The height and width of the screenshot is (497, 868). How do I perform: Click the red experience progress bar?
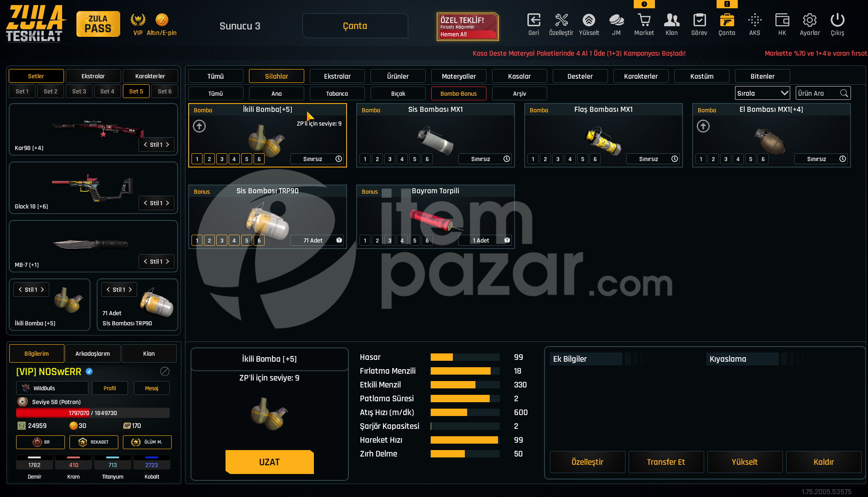coord(93,413)
